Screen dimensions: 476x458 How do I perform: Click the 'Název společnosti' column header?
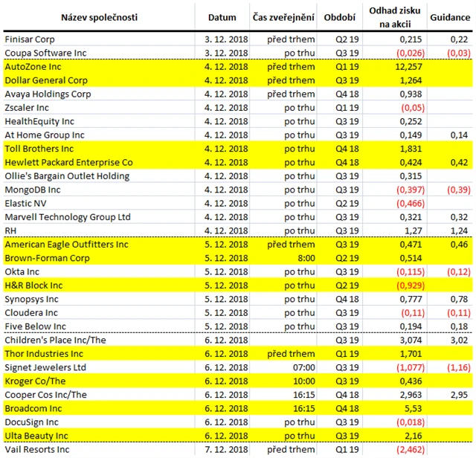click(97, 17)
